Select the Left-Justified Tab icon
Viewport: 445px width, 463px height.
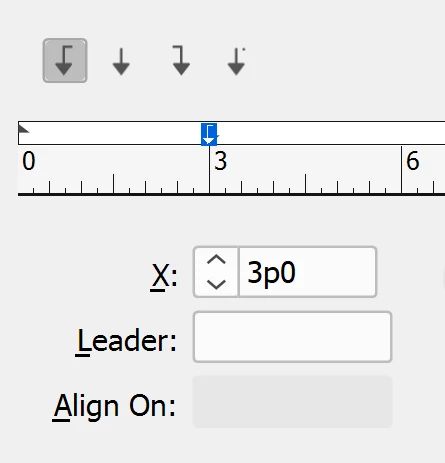pyautogui.click(x=65, y=61)
